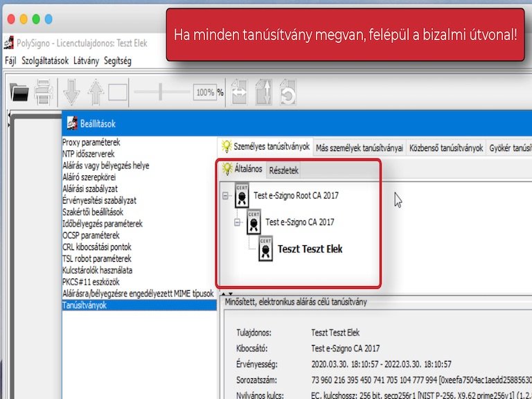This screenshot has height=399, width=532.
Task: Go to next page with down arrow
Action: [x=71, y=92]
